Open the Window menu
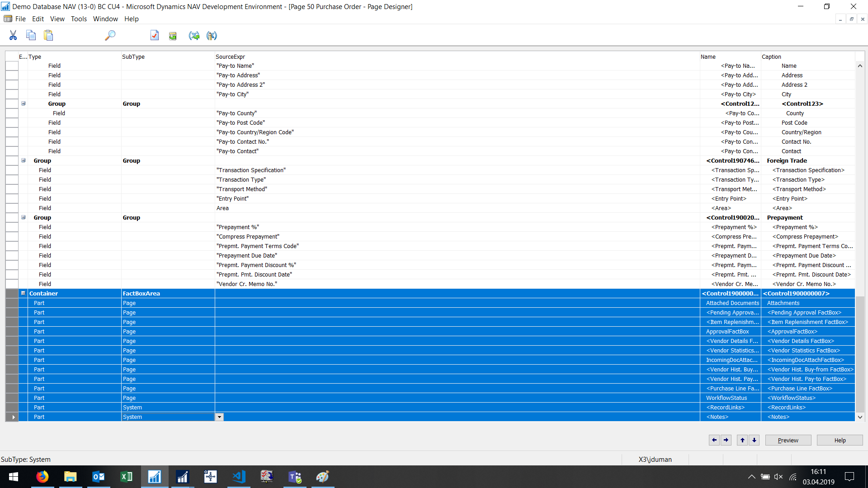This screenshot has width=868, height=488. click(105, 19)
